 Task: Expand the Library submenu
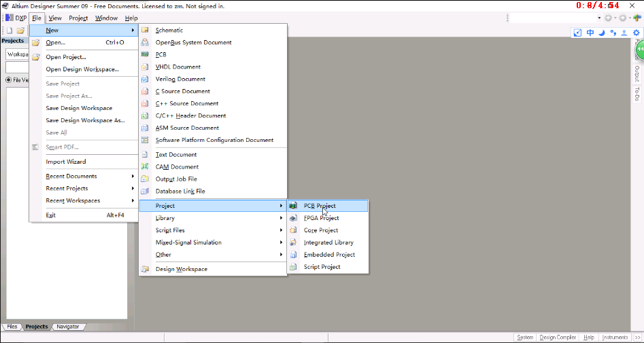(x=213, y=218)
